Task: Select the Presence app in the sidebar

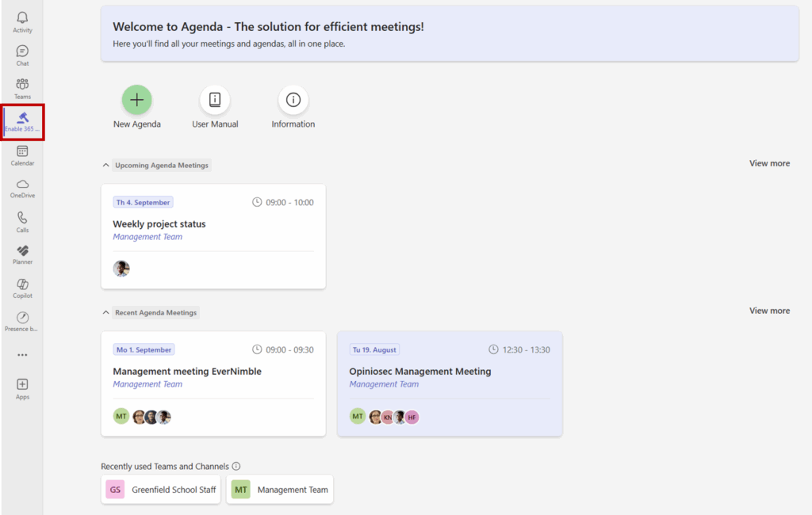Action: coord(21,321)
